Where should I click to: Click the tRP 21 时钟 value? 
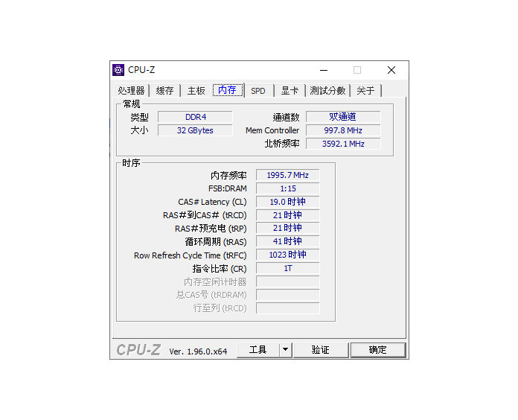click(288, 228)
